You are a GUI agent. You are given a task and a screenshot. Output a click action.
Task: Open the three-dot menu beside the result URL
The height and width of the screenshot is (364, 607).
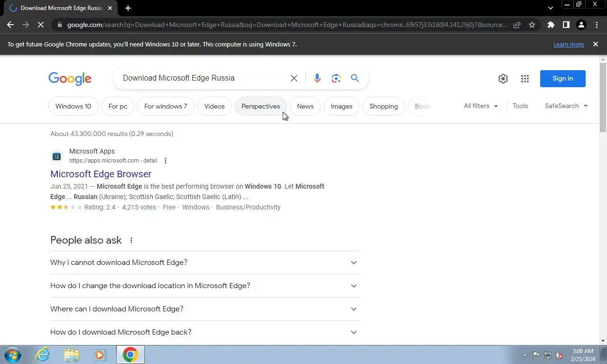pyautogui.click(x=166, y=161)
